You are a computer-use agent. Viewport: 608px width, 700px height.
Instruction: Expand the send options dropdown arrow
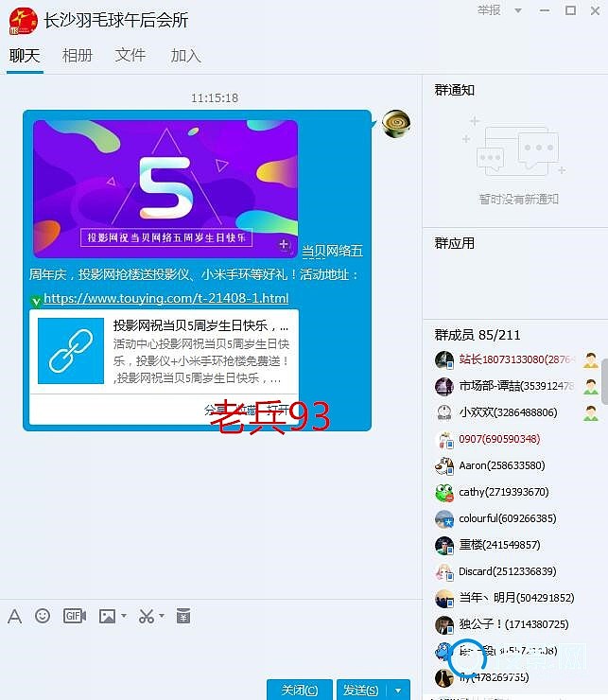coord(398,691)
